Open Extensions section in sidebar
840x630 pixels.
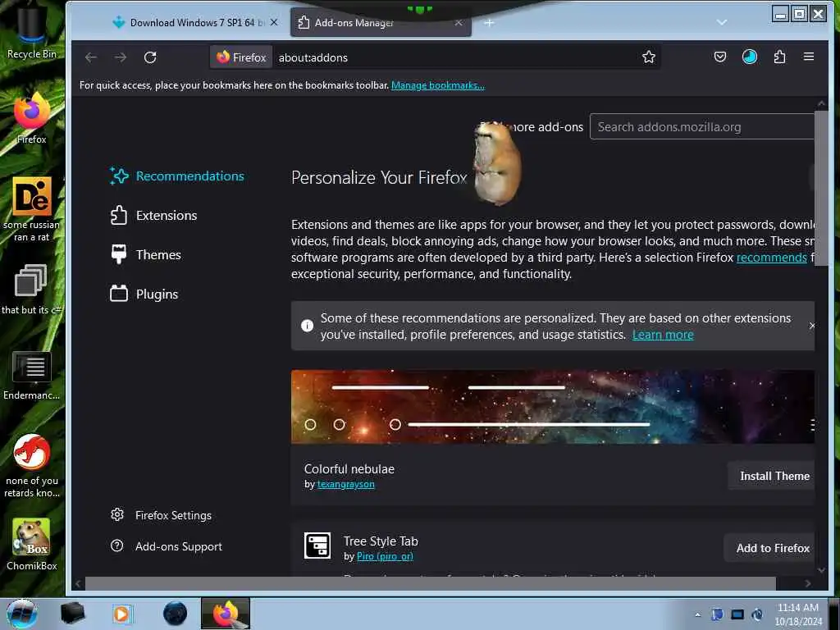coord(153,216)
